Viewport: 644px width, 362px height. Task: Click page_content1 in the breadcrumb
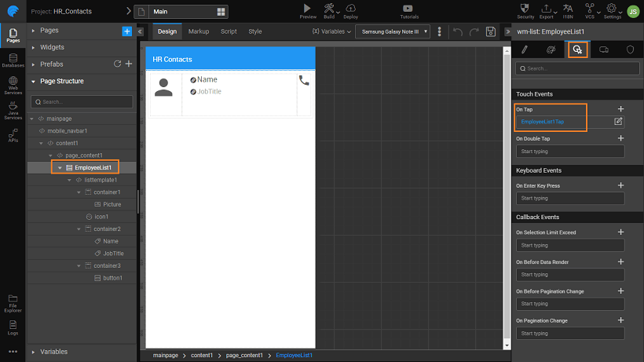[x=245, y=356]
